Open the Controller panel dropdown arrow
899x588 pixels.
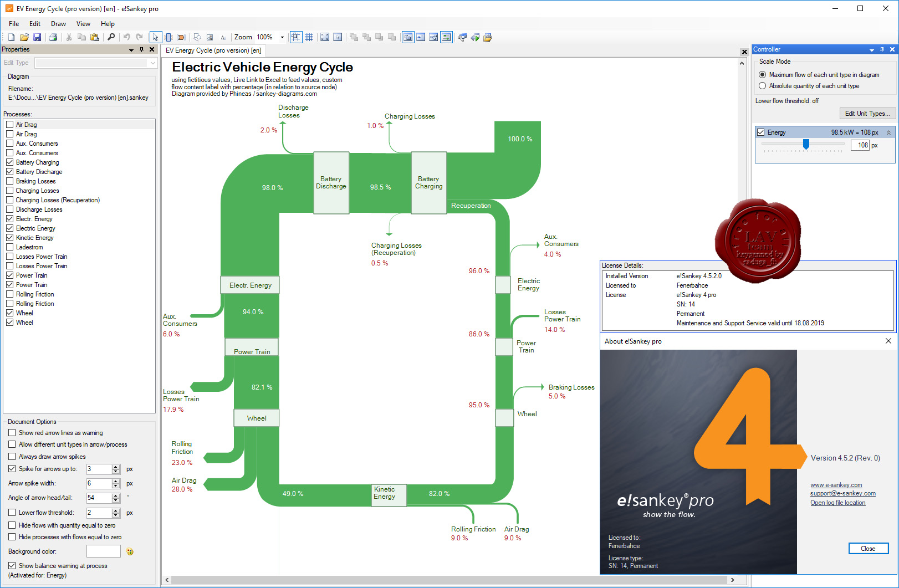(x=872, y=50)
